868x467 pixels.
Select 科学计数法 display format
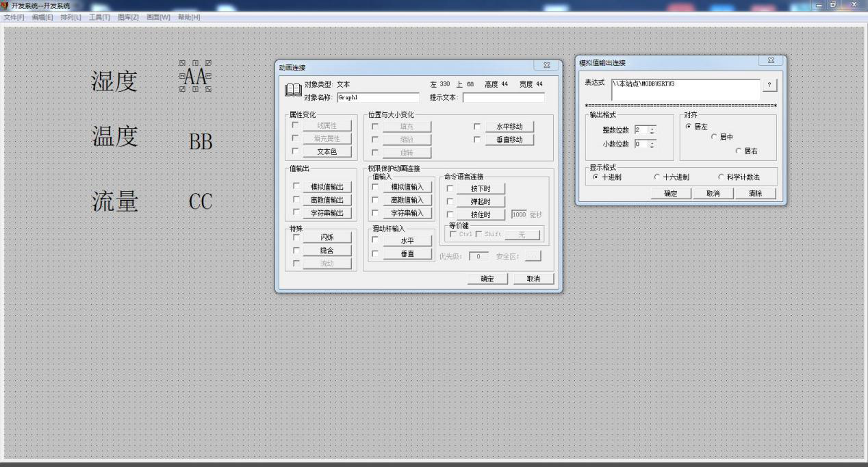click(x=722, y=177)
